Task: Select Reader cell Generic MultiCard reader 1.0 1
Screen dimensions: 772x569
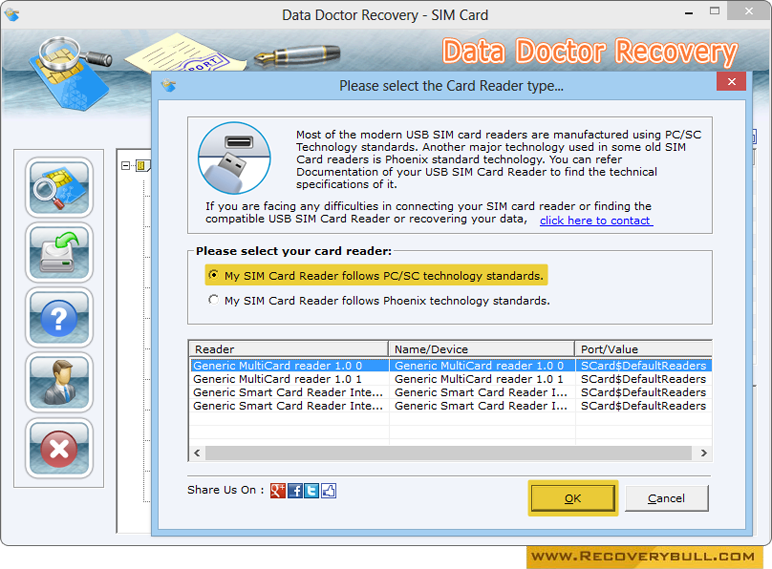Action: pyautogui.click(x=290, y=379)
